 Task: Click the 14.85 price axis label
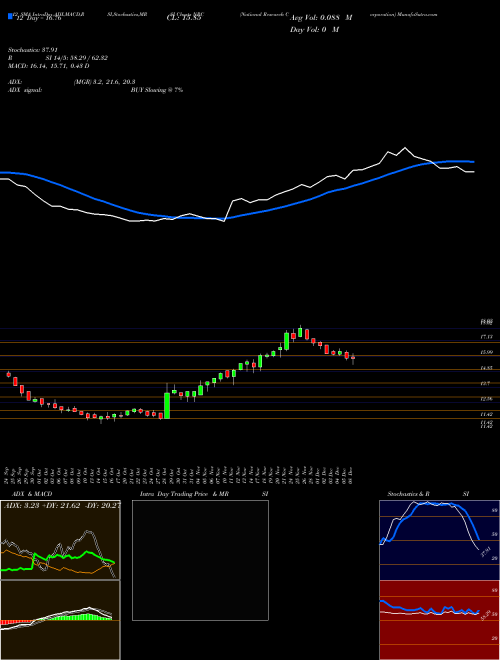click(x=487, y=368)
